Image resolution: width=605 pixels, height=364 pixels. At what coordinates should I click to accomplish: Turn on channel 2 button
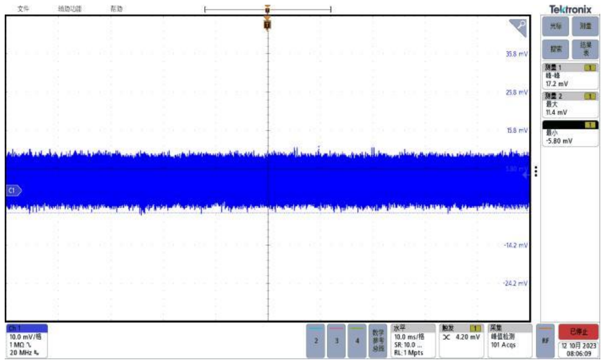coord(316,341)
